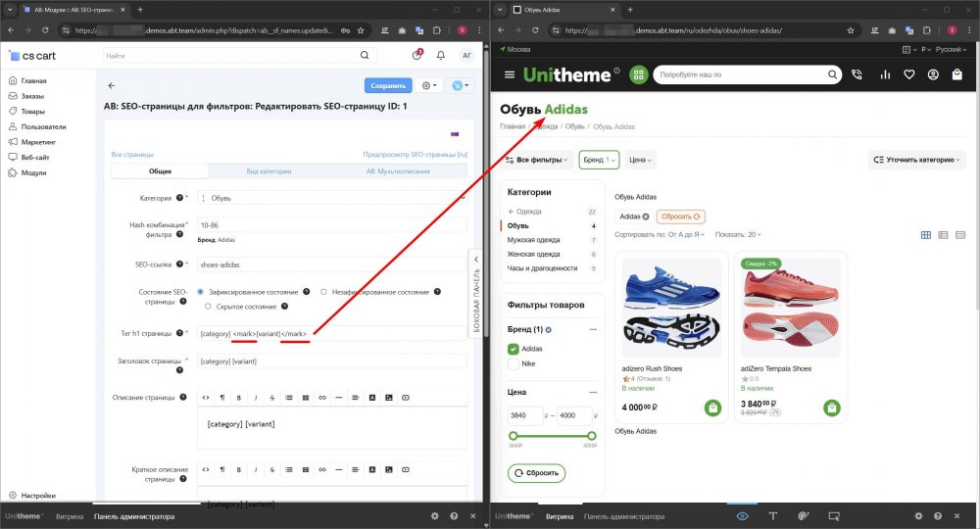Click the blue Сохранить button
The width and height of the screenshot is (980, 529).
click(x=388, y=86)
